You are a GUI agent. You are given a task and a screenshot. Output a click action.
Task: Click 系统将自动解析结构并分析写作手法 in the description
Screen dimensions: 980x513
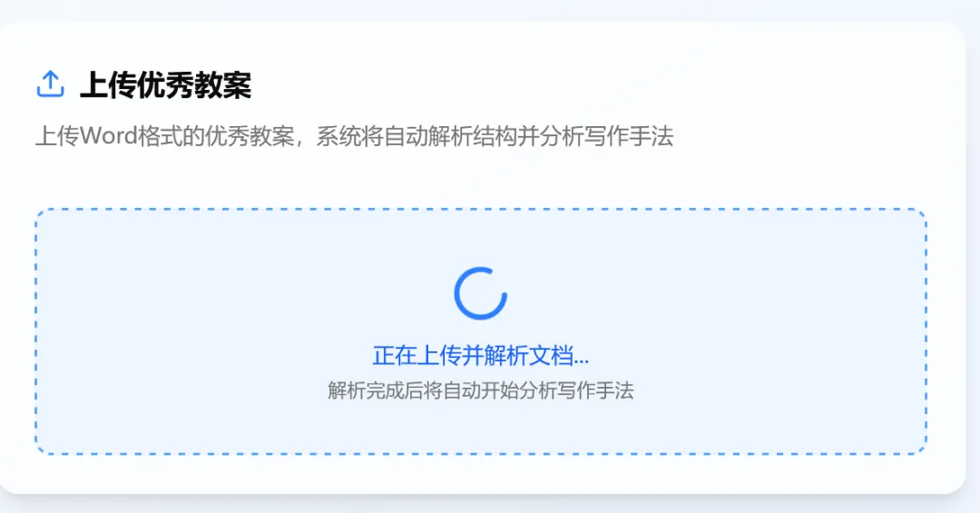point(495,136)
